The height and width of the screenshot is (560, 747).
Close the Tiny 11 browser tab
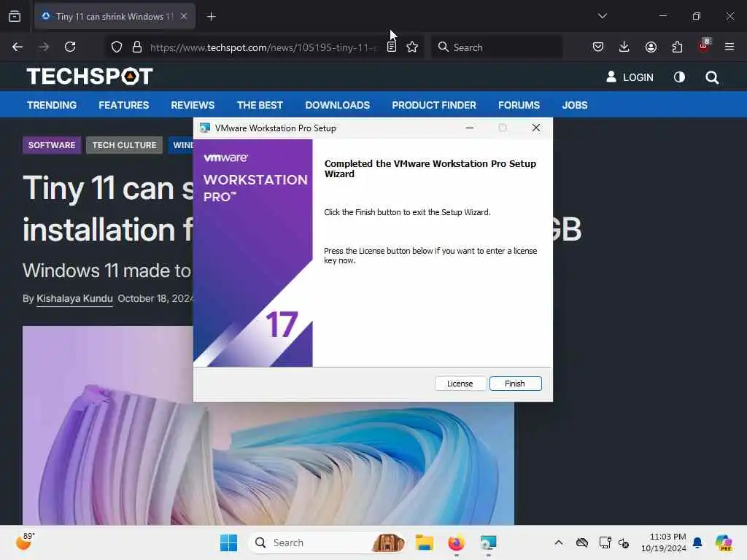184,16
